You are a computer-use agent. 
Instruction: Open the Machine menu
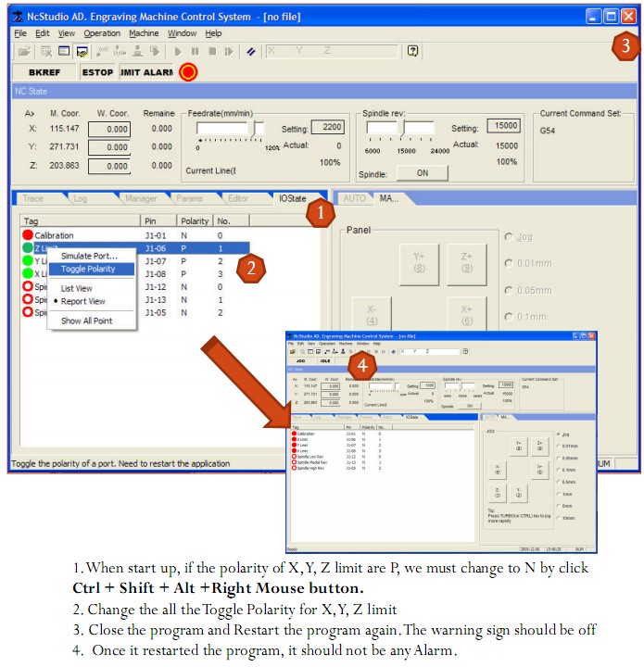coord(144,33)
